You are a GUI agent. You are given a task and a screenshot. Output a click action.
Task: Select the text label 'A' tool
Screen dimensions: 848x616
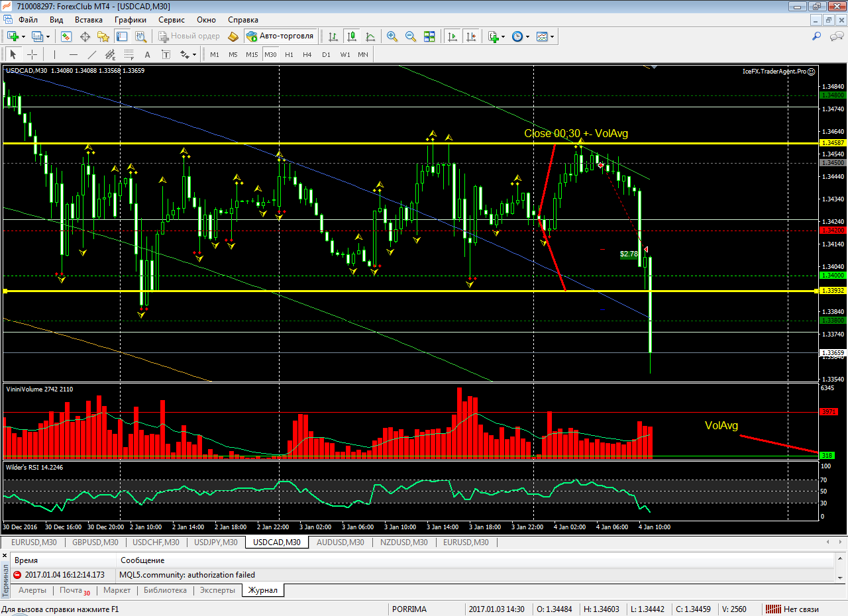[147, 54]
